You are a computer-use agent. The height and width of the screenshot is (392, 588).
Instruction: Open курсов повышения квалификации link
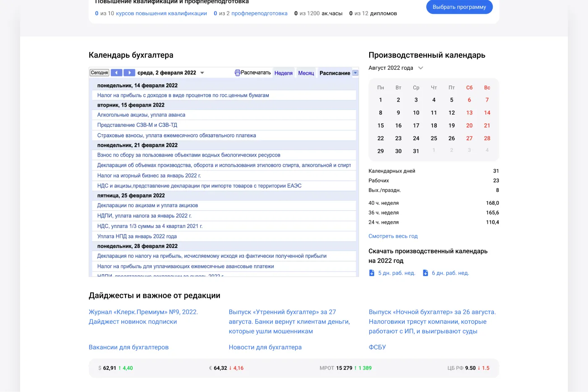tap(161, 13)
